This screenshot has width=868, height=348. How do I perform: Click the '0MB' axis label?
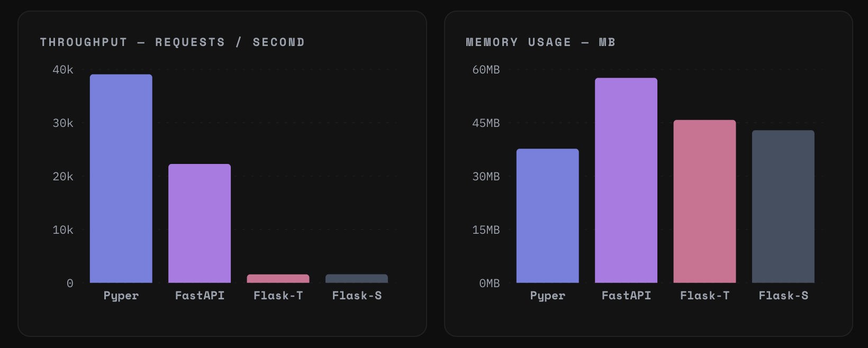coord(490,283)
